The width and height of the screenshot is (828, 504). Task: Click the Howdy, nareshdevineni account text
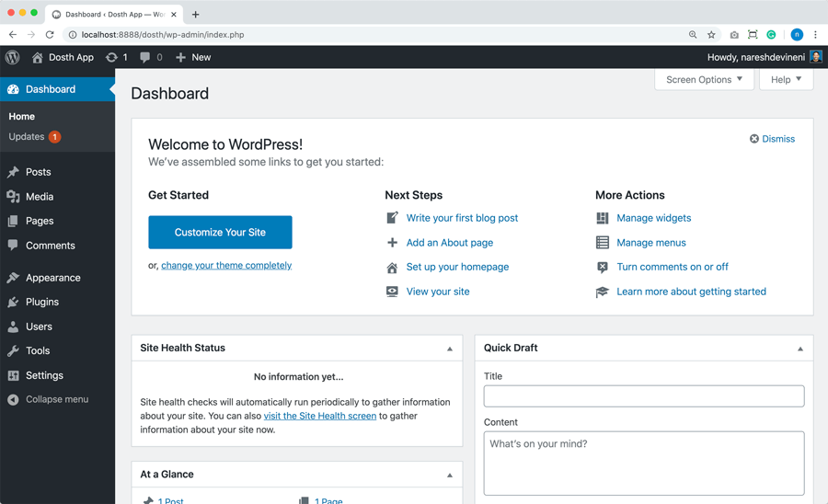click(756, 57)
